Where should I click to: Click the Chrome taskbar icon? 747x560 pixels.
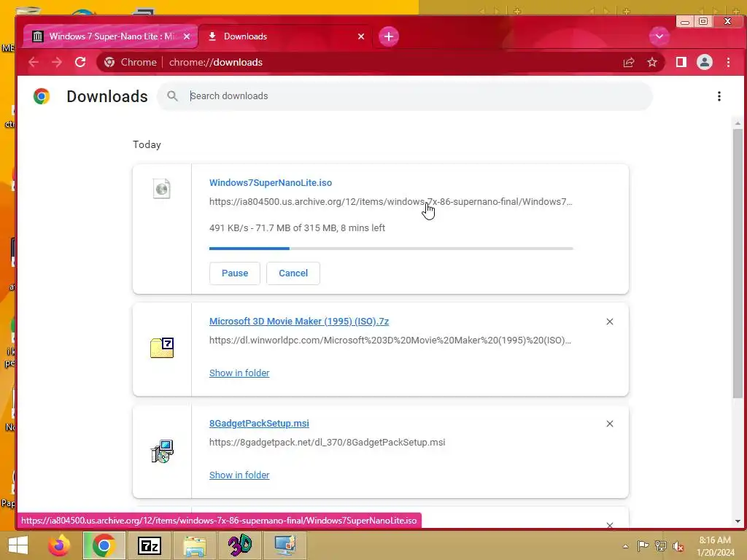coord(104,545)
